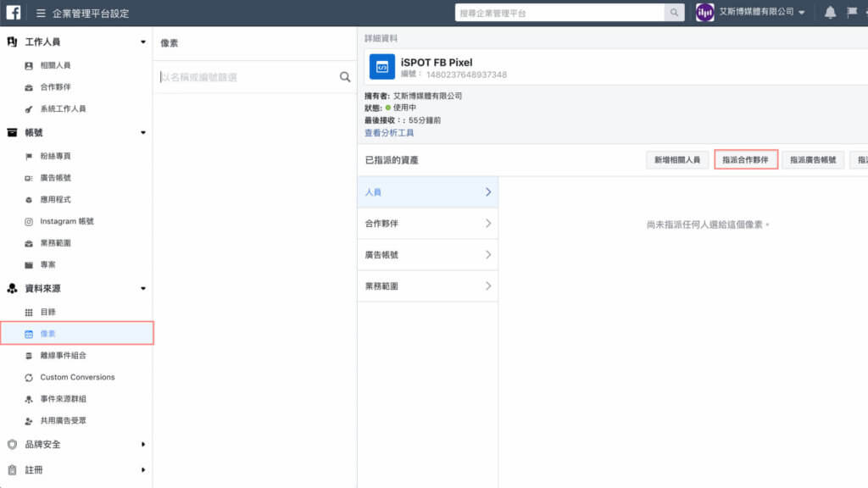Click the 離線事件組合 icon
This screenshot has height=488, width=868.
29,356
